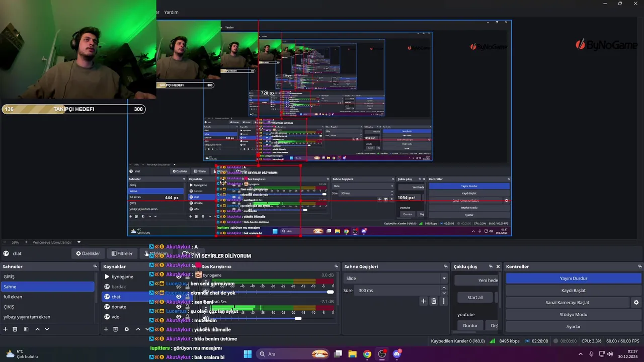Viewport: 644px width, 362px height.
Task: Adjust the bynogame volume slider handle
Action: click(330, 292)
